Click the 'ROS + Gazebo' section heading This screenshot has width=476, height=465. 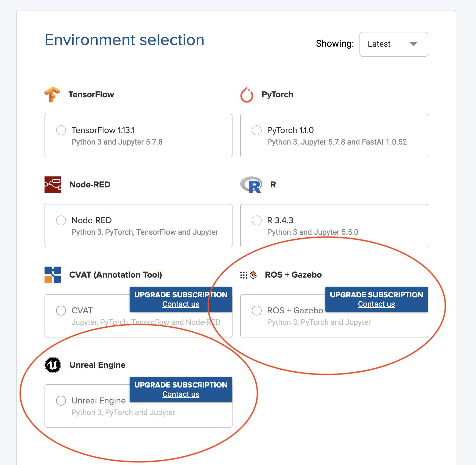click(293, 275)
